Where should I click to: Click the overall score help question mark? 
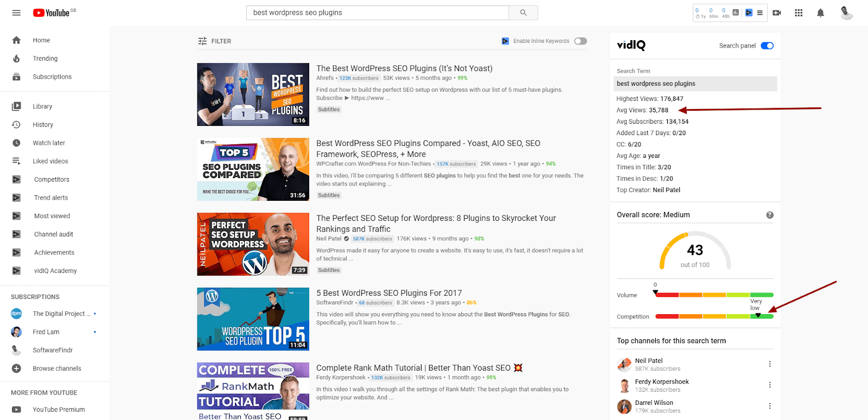tap(770, 215)
